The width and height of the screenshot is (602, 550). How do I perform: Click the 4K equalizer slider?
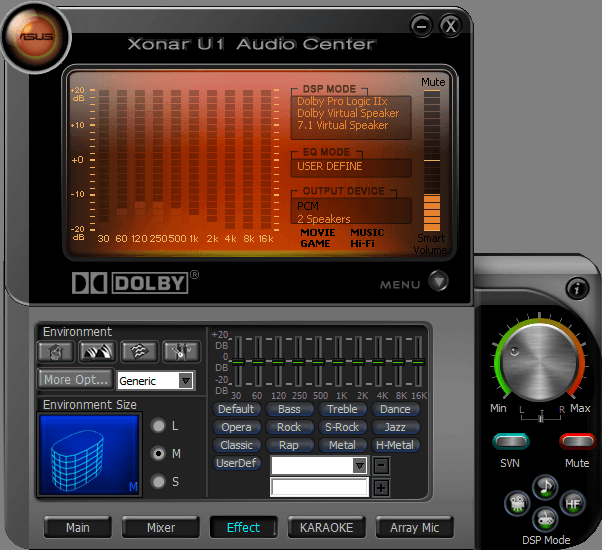pyautogui.click(x=378, y=362)
